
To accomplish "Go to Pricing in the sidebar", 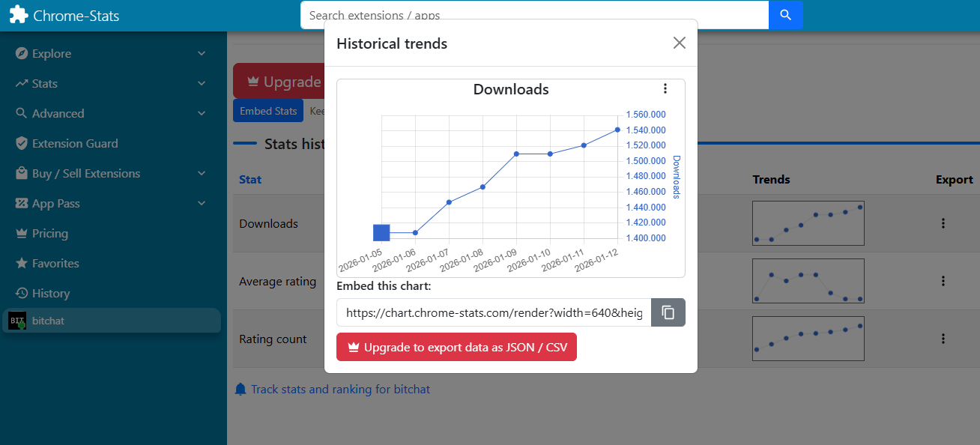I will point(49,234).
